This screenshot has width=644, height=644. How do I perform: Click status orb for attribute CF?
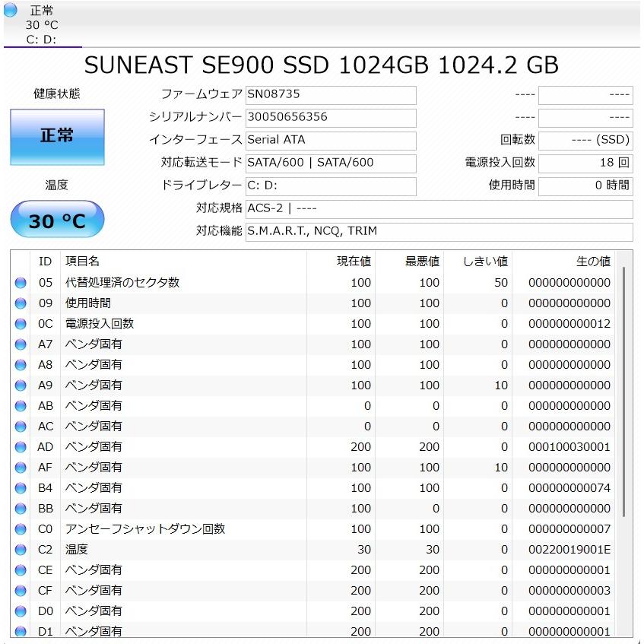[x=21, y=591]
